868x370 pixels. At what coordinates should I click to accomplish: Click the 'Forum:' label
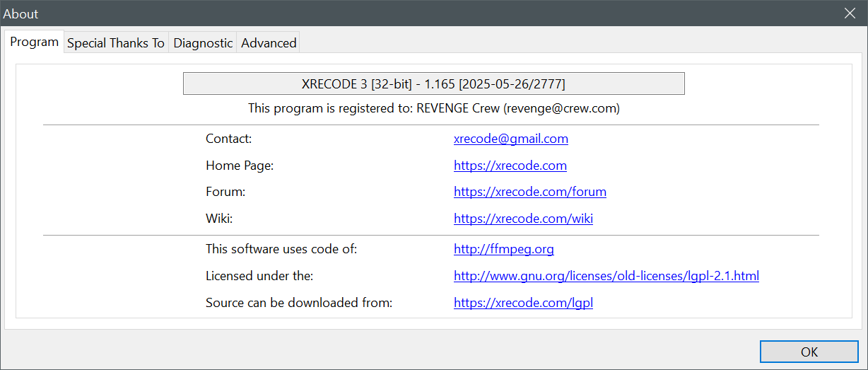tap(225, 192)
